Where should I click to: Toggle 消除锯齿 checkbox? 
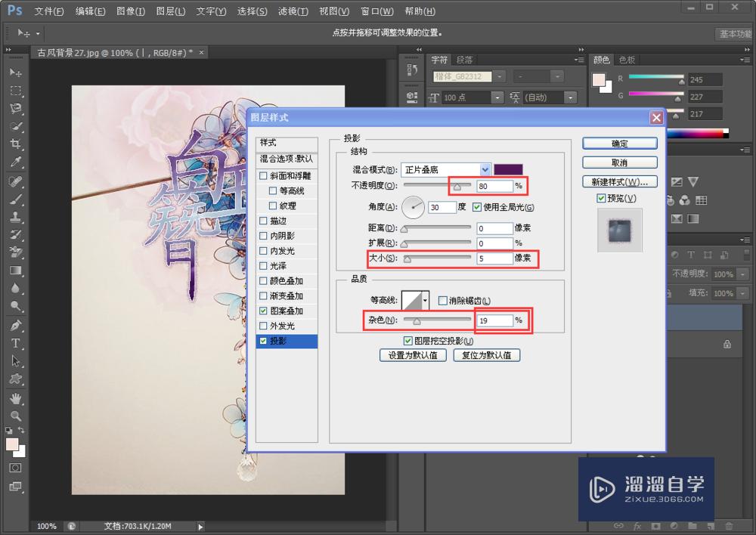[442, 301]
